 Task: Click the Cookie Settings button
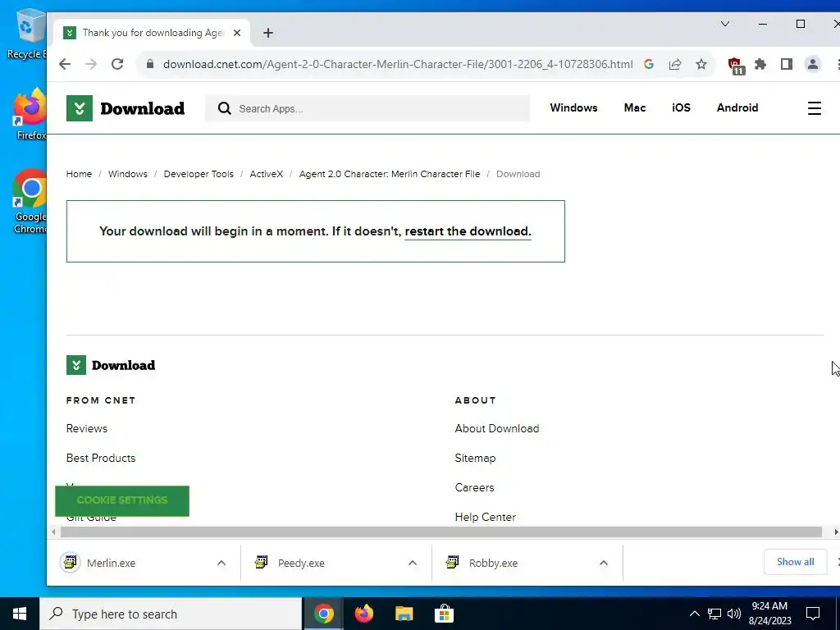coord(122,501)
